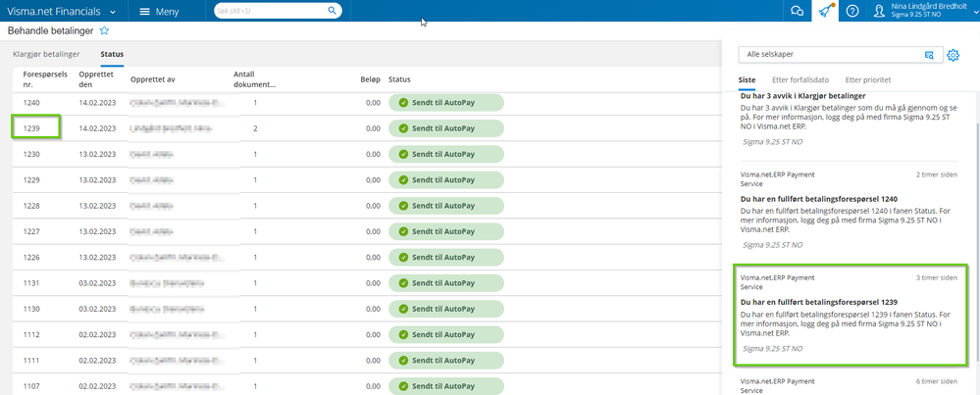Viewport: 980px width, 395px height.
Task: Select request number 1131
Action: [31, 283]
